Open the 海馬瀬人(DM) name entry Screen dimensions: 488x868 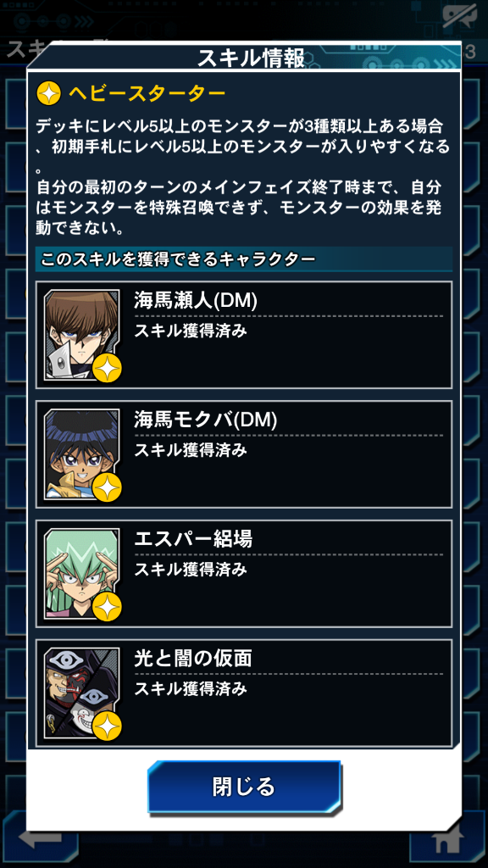point(196,301)
